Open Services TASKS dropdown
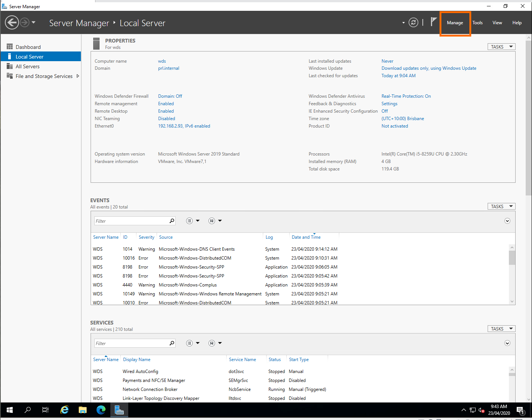Viewport: 532px width, 420px height. pos(501,329)
